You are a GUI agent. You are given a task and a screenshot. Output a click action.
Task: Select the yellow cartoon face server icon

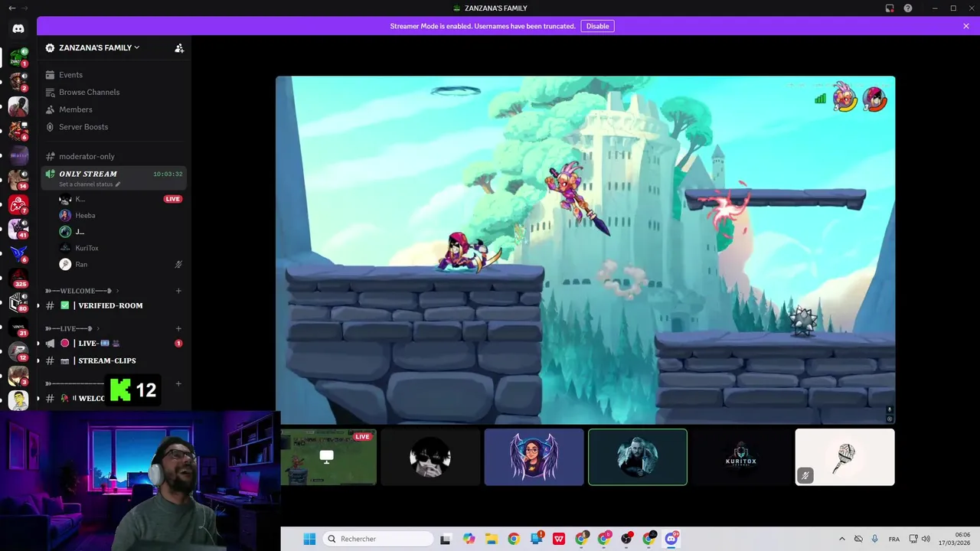click(x=18, y=399)
